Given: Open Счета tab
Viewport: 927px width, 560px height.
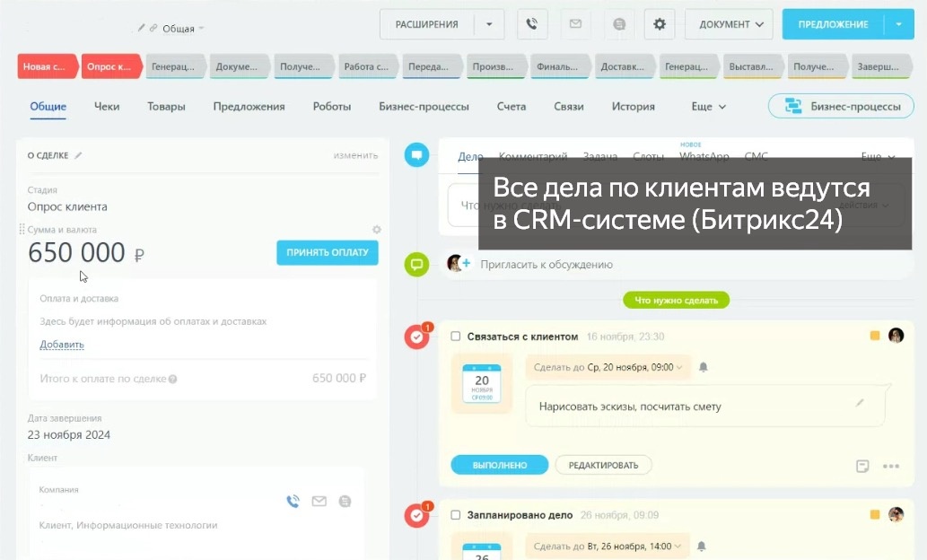Looking at the screenshot, I should (x=512, y=107).
